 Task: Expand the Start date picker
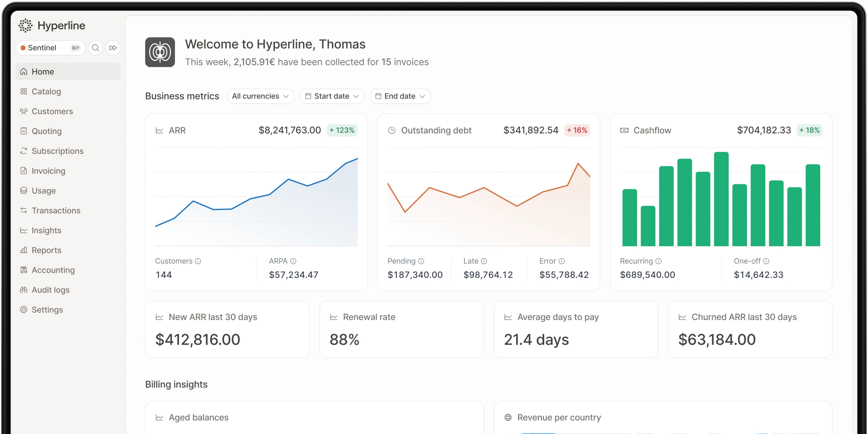pyautogui.click(x=332, y=96)
